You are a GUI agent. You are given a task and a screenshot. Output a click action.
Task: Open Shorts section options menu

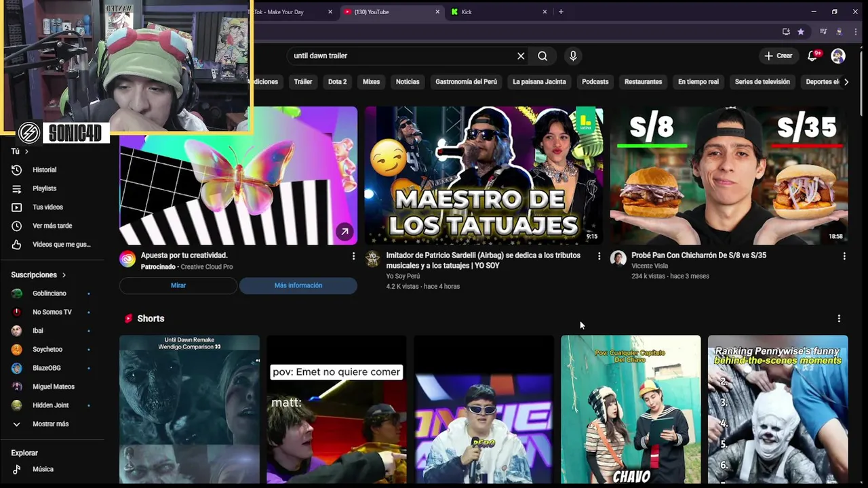(839, 319)
